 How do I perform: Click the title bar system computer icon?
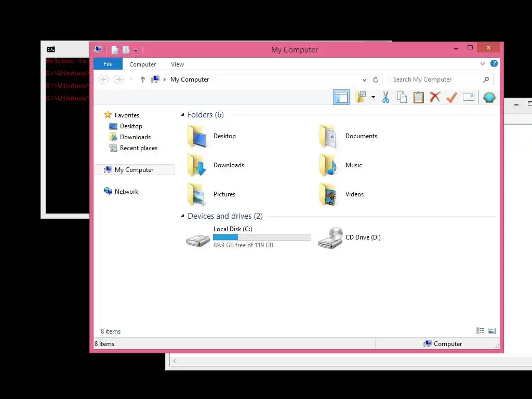click(98, 49)
